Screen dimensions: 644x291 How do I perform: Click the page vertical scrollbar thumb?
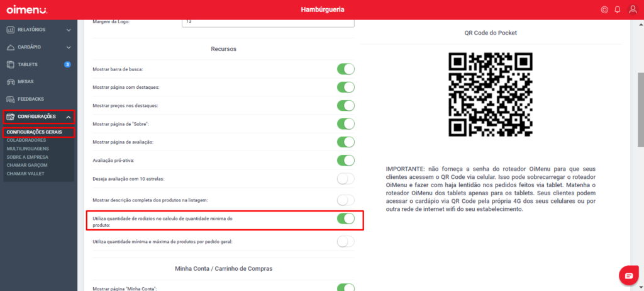click(640, 109)
